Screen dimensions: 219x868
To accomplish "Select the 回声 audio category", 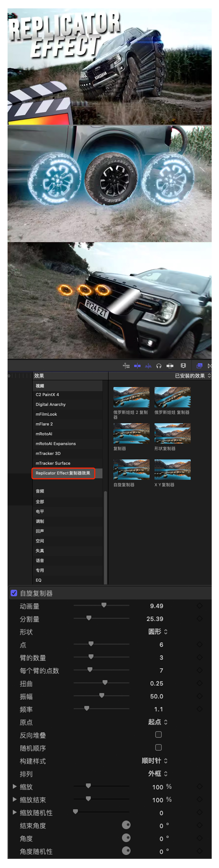I will [x=67, y=531].
